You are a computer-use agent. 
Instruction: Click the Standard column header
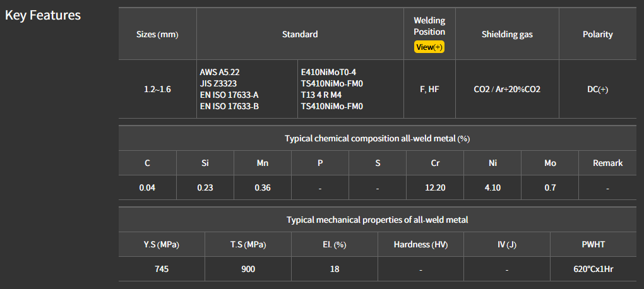pos(300,35)
